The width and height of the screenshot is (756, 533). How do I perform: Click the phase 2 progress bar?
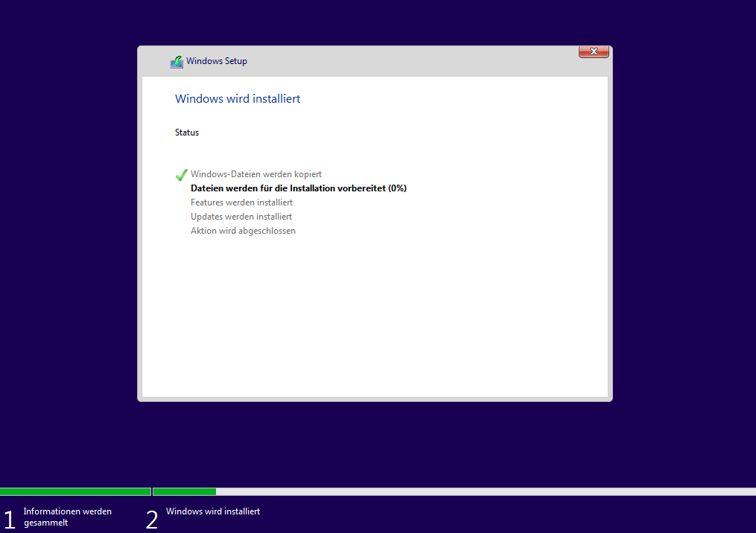coord(454,491)
